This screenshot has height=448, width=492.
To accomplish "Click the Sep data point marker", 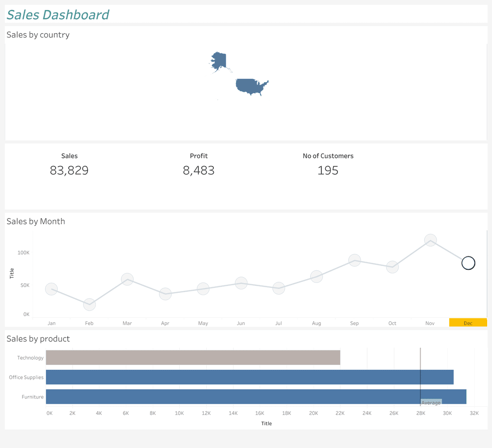I will (355, 260).
